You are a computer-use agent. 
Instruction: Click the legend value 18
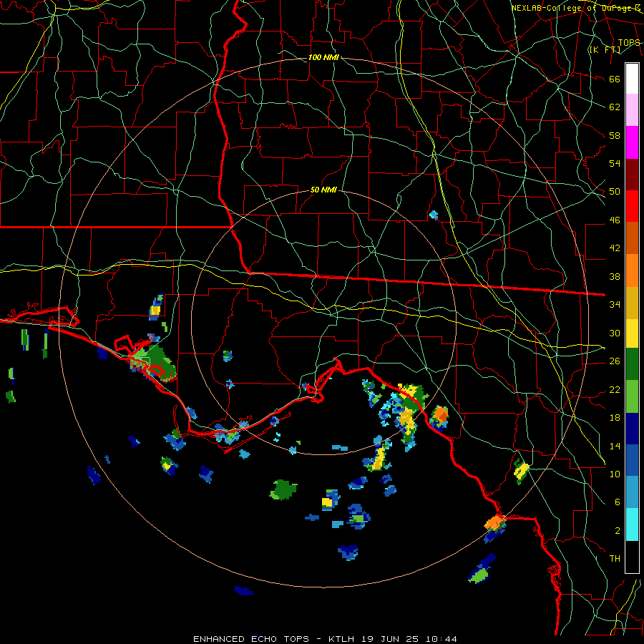(x=615, y=418)
